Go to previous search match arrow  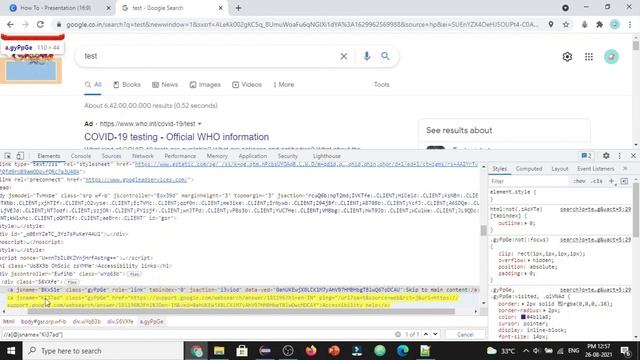pos(426,334)
